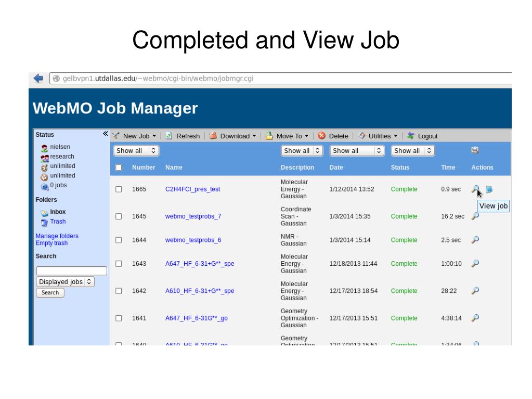Click the globe icon in address bar
The image size is (532, 399).
coord(56,79)
